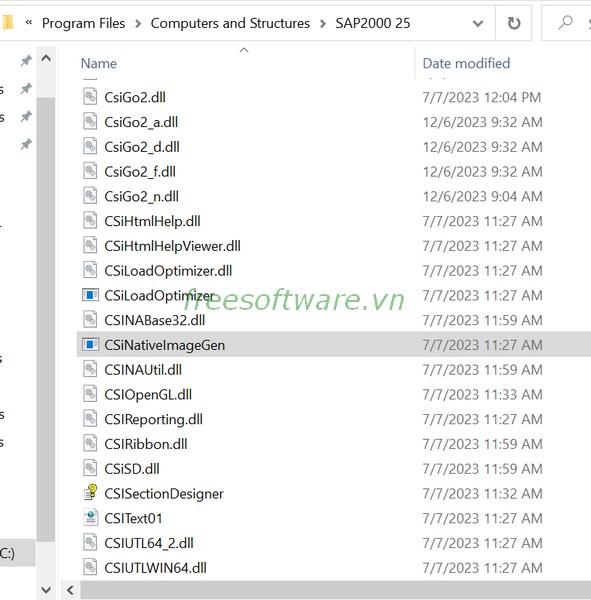Select the CsiGo2_a.dll file icon

(90, 122)
